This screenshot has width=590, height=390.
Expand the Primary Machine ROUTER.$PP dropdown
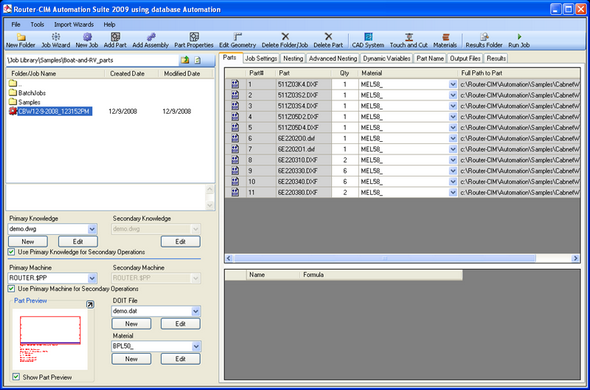point(92,278)
